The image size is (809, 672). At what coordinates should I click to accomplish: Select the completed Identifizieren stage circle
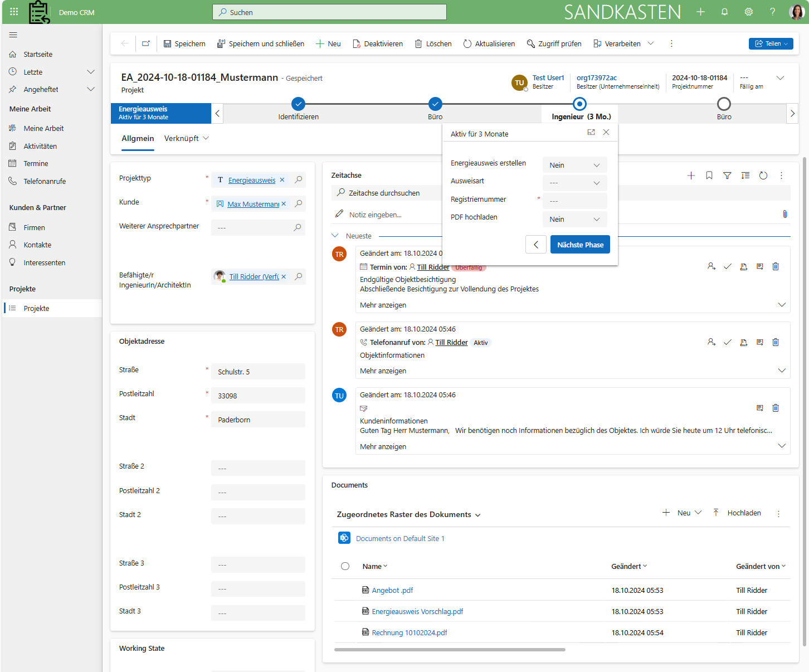pyautogui.click(x=299, y=104)
